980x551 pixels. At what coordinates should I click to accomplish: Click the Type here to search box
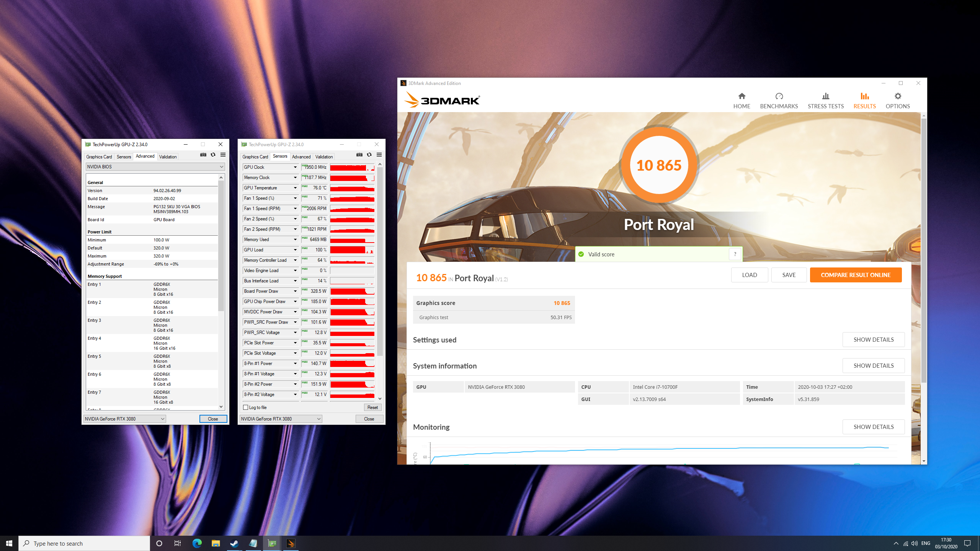(84, 543)
